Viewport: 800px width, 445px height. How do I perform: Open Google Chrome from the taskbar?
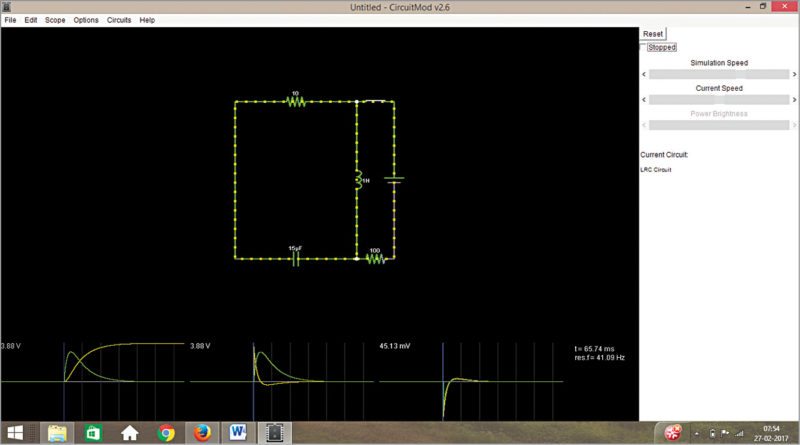click(x=166, y=433)
